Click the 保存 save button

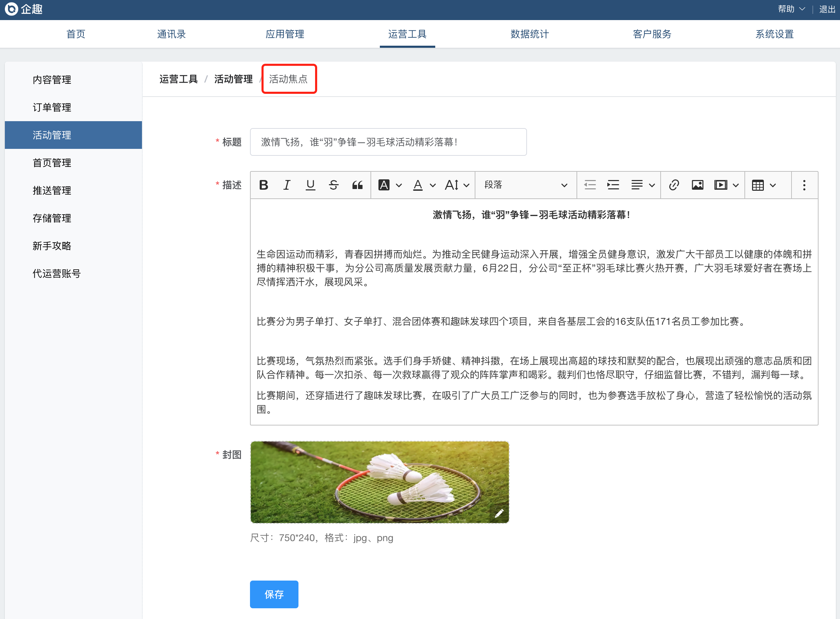tap(274, 594)
